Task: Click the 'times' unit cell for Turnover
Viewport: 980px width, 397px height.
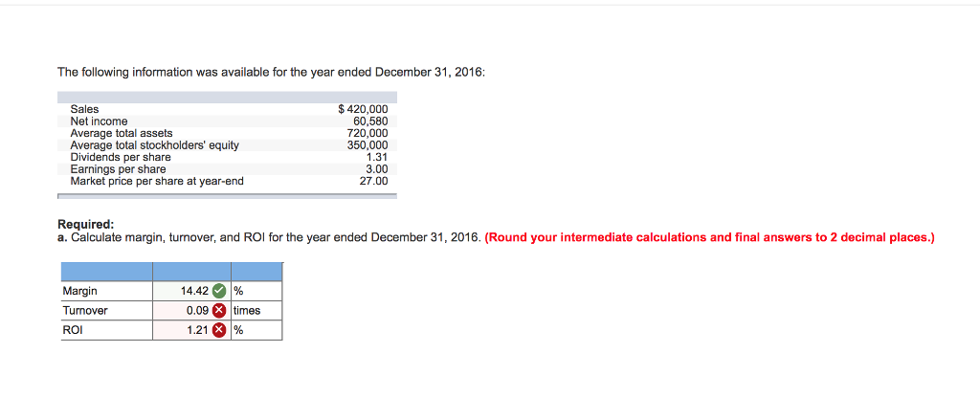Action: (256, 311)
